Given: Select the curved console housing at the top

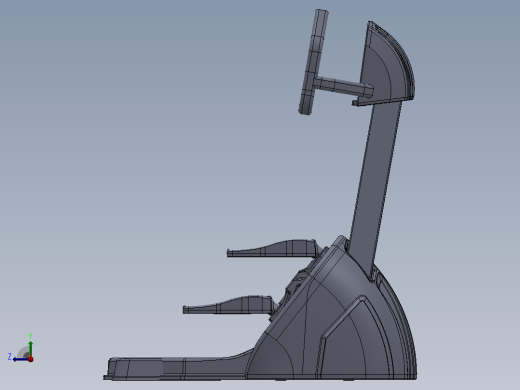Looking at the screenshot, I should (388, 63).
